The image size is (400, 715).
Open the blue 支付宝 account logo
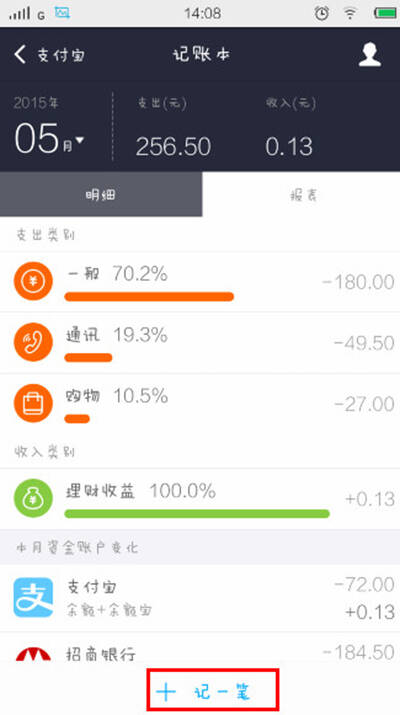tap(33, 597)
